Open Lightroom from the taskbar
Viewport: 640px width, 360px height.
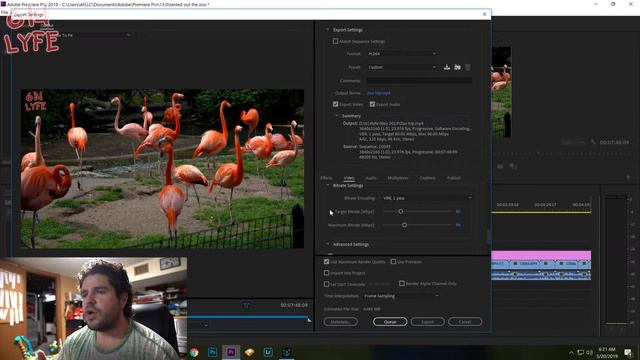pyautogui.click(x=268, y=352)
